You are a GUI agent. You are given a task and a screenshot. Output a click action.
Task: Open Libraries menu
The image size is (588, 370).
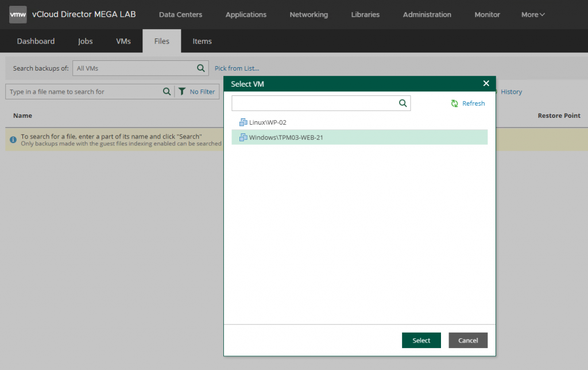tap(365, 14)
